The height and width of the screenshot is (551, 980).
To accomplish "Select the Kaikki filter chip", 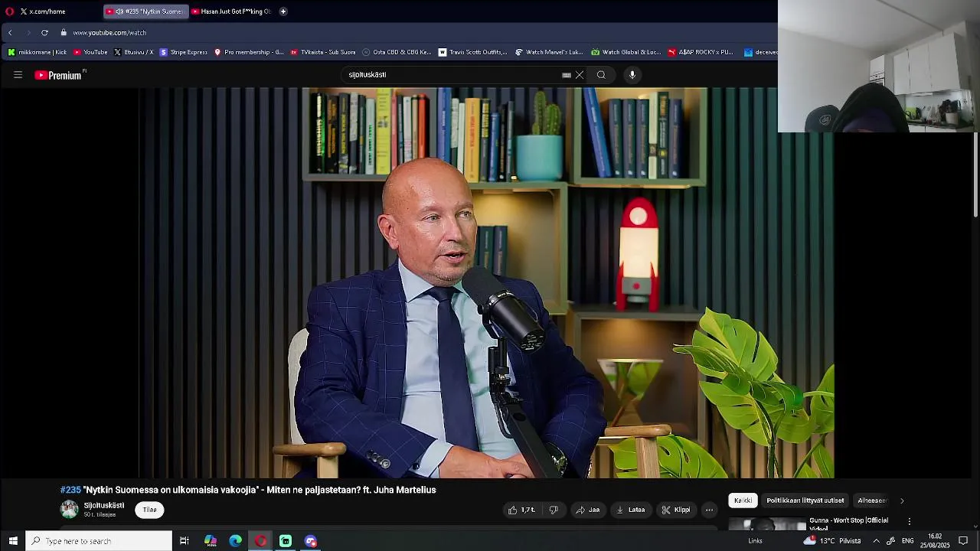I will tap(743, 500).
